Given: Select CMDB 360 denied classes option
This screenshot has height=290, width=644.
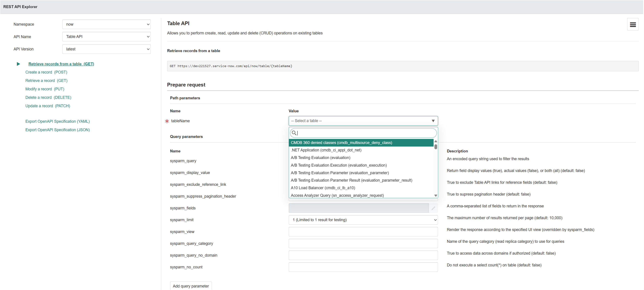Looking at the screenshot, I should pyautogui.click(x=341, y=143).
